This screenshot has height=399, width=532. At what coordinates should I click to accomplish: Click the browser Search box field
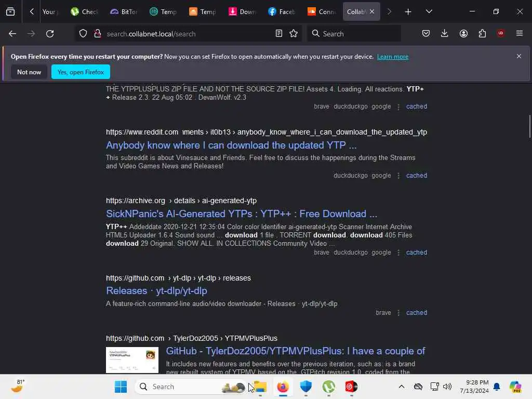pyautogui.click(x=354, y=34)
